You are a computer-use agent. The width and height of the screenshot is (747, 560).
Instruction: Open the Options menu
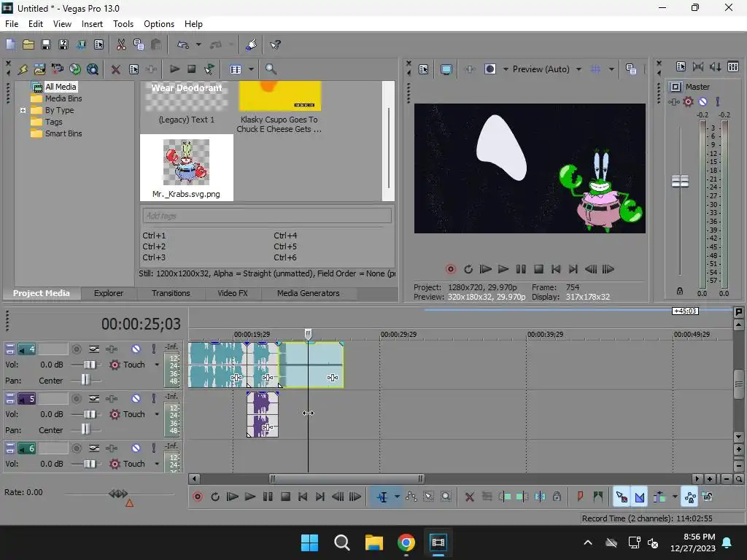pos(158,24)
